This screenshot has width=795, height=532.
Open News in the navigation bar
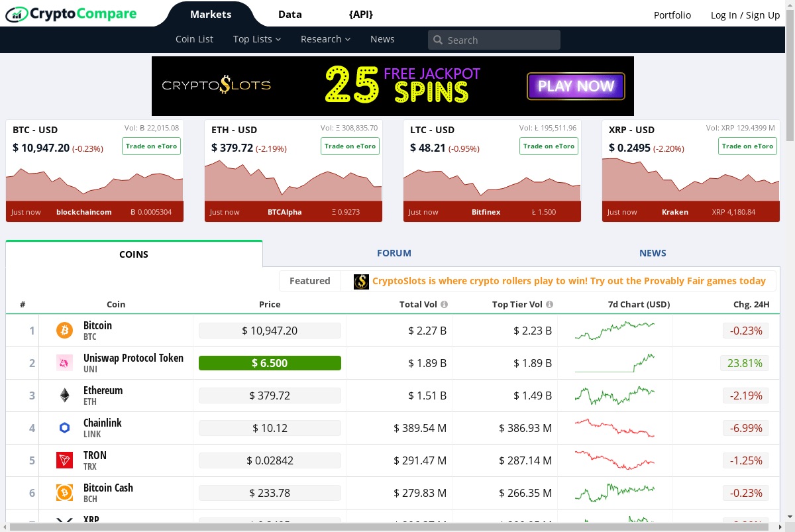pyautogui.click(x=382, y=39)
